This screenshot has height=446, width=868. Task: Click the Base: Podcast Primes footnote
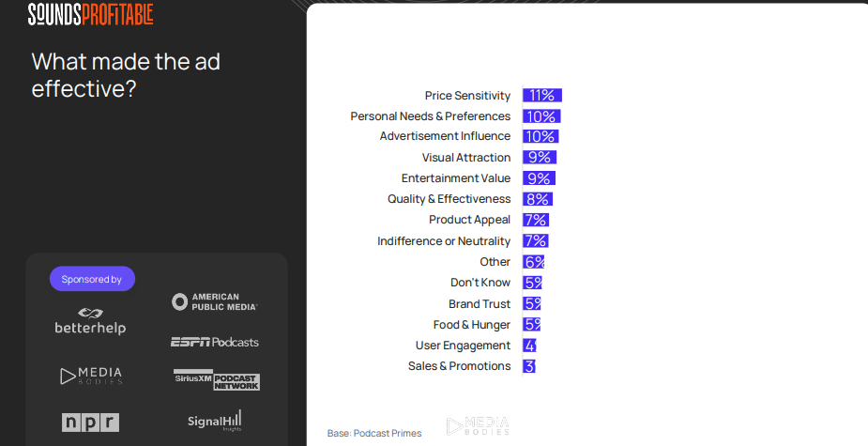pyautogui.click(x=374, y=433)
